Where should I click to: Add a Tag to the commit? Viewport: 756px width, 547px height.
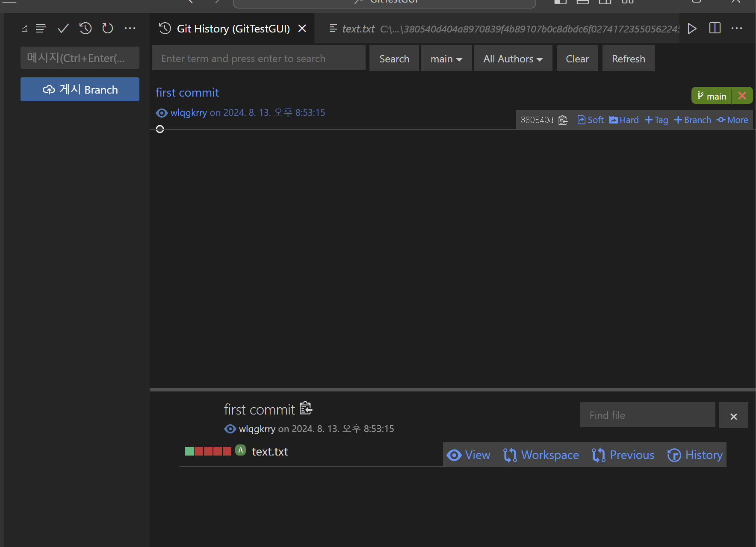(656, 120)
